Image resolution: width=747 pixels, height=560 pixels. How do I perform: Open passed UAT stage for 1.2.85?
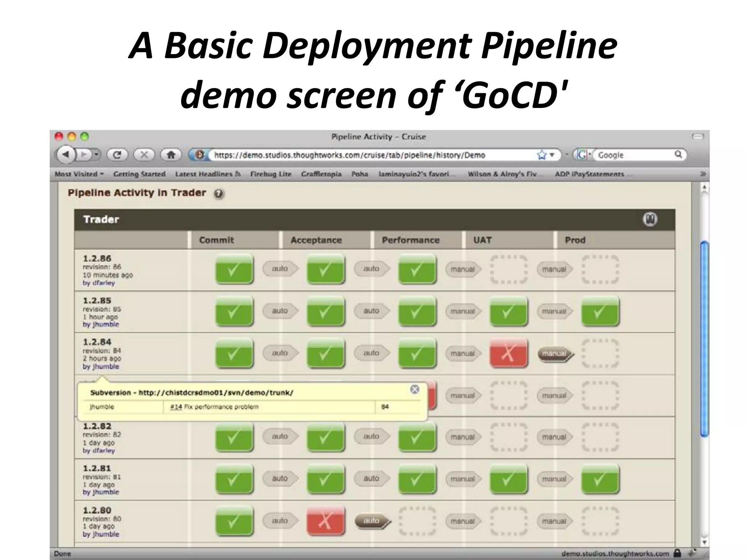[x=508, y=311]
